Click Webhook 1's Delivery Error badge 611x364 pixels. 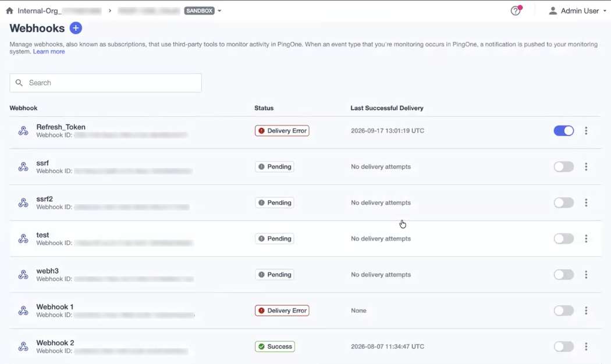click(x=282, y=311)
